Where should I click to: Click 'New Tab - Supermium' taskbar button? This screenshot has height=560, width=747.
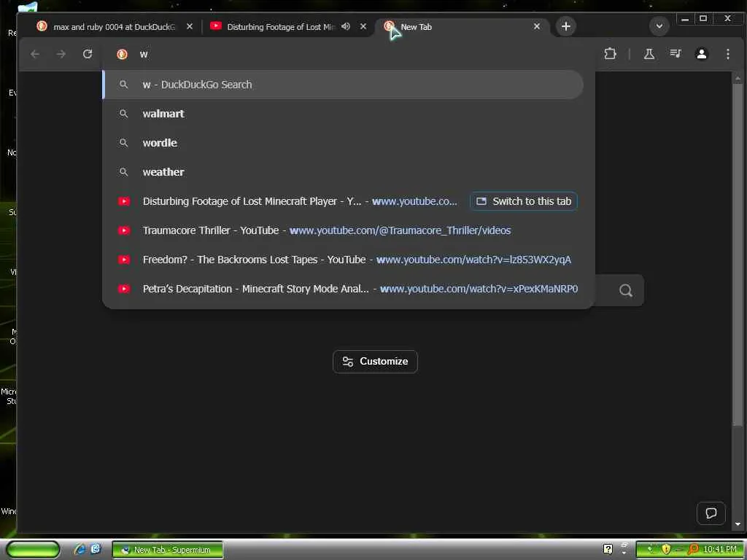168,550
